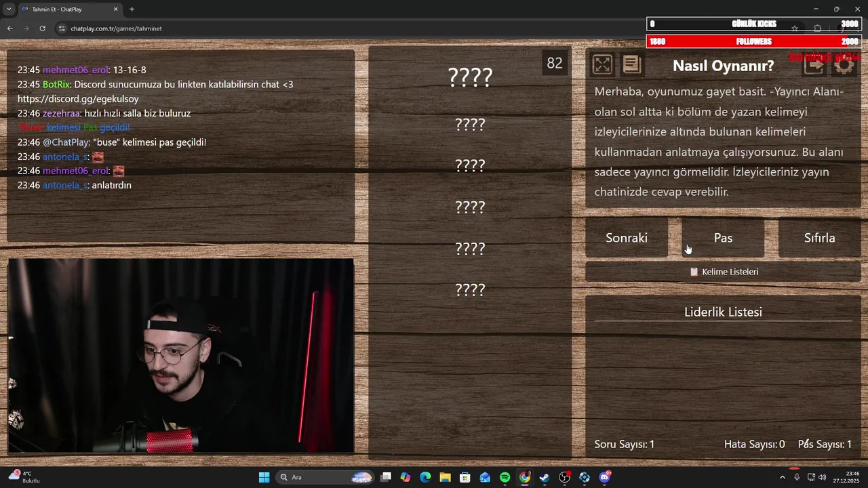Reset the game with Sıfırla
Viewport: 868px width, 488px height.
(x=819, y=238)
